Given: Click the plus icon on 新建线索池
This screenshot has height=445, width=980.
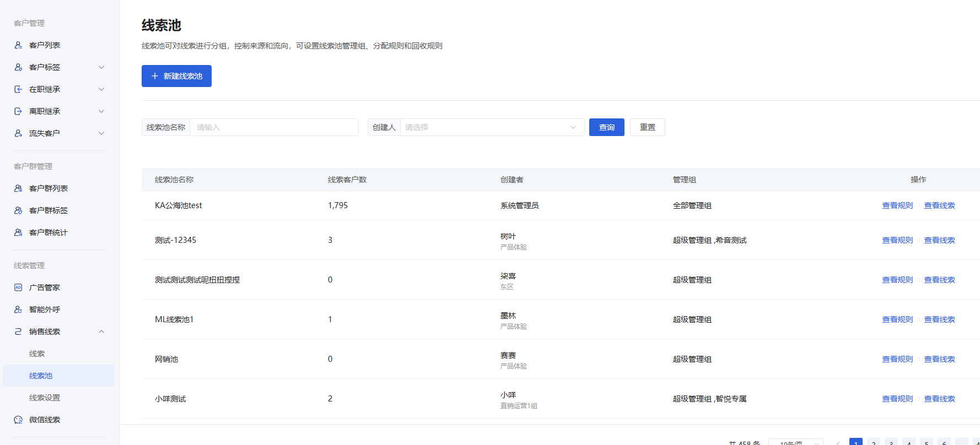Looking at the screenshot, I should pyautogui.click(x=155, y=76).
